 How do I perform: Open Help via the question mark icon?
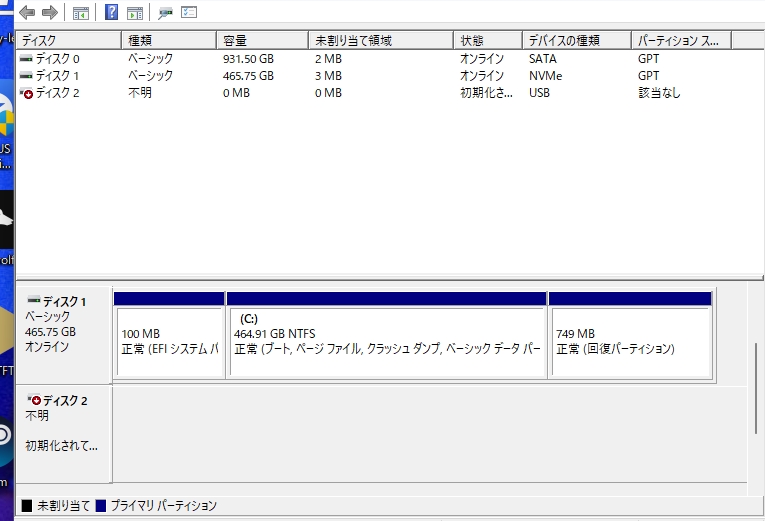coord(111,12)
